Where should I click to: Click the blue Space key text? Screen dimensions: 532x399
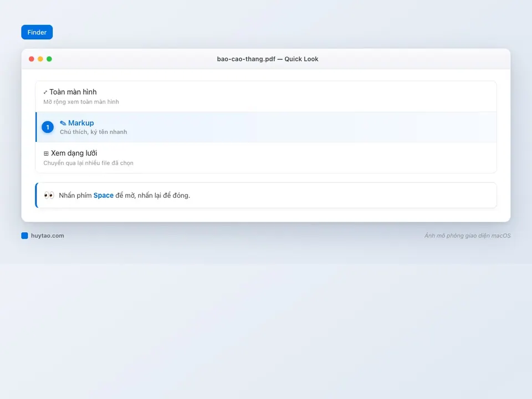[104, 196]
